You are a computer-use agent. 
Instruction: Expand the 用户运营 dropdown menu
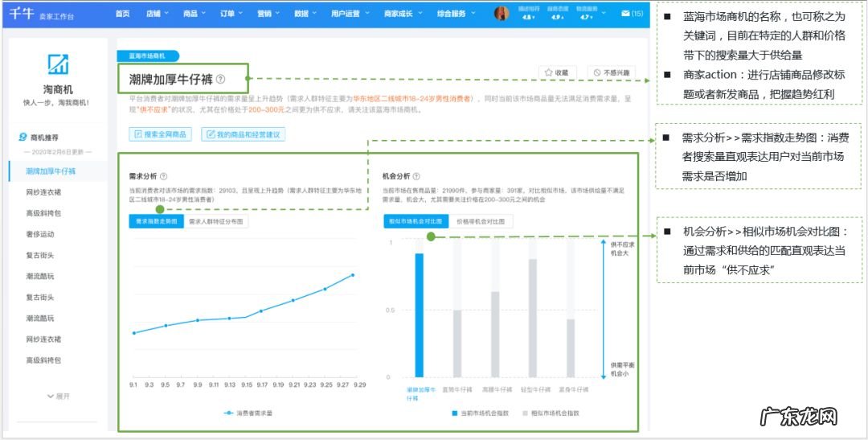click(350, 14)
